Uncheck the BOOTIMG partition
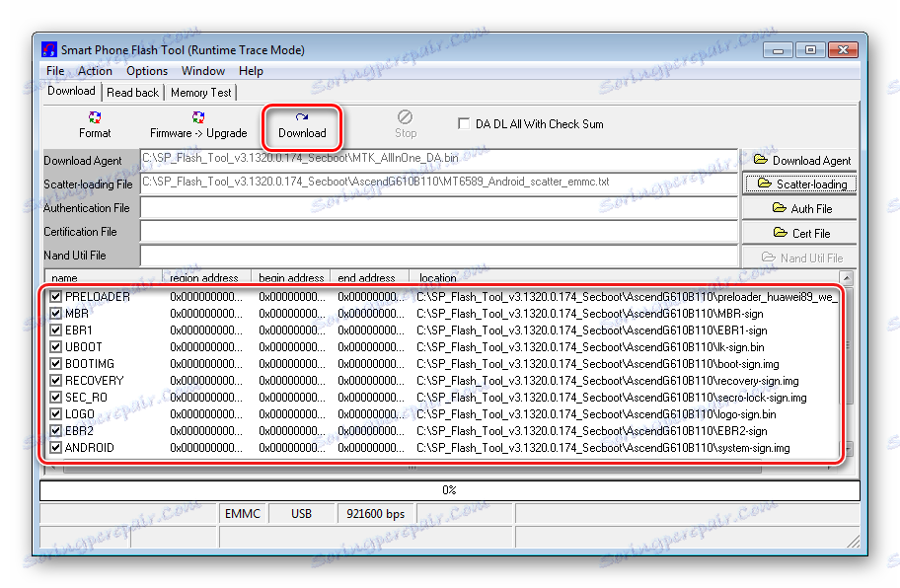 [x=55, y=364]
